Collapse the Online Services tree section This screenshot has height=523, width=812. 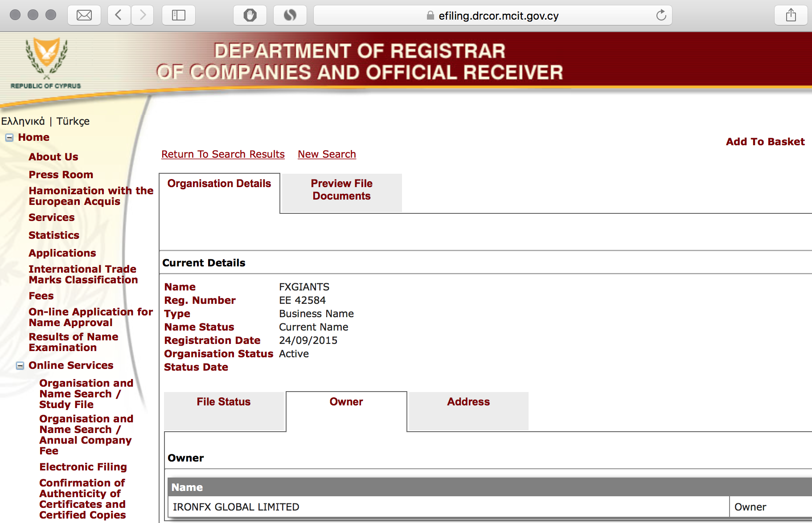[x=20, y=366]
